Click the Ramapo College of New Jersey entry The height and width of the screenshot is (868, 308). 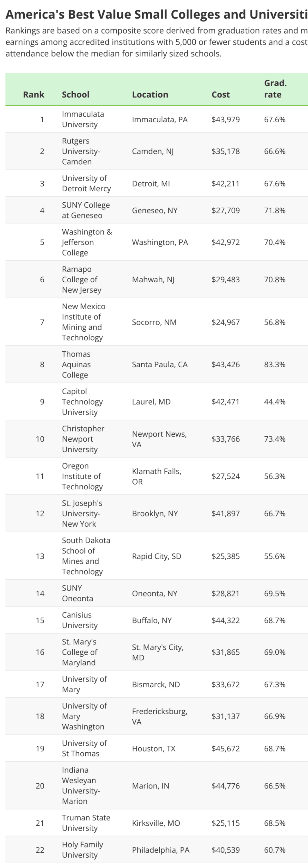[x=82, y=279]
